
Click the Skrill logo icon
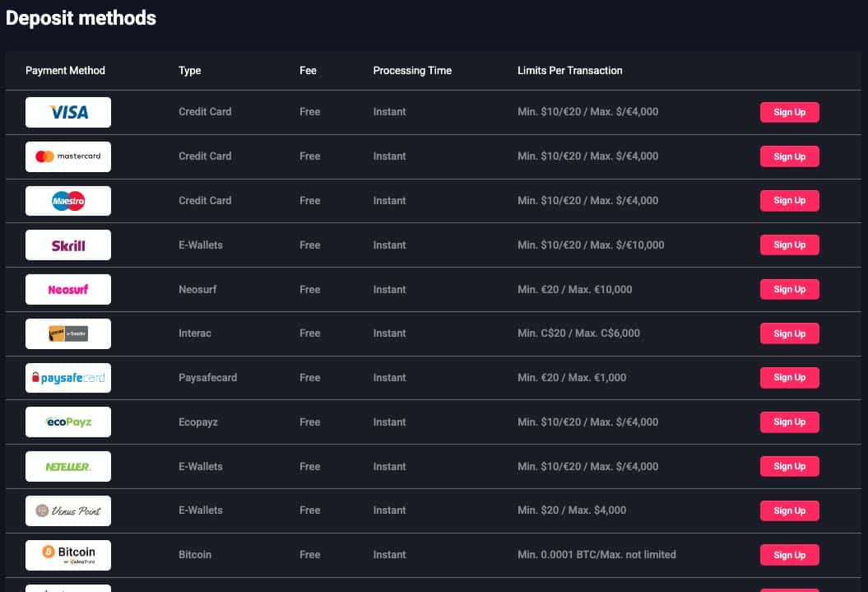click(68, 245)
